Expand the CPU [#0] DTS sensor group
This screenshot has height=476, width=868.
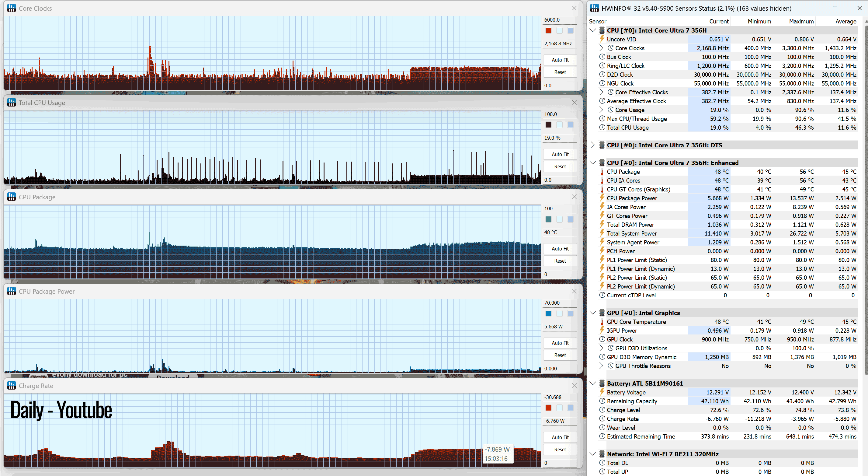coord(593,145)
